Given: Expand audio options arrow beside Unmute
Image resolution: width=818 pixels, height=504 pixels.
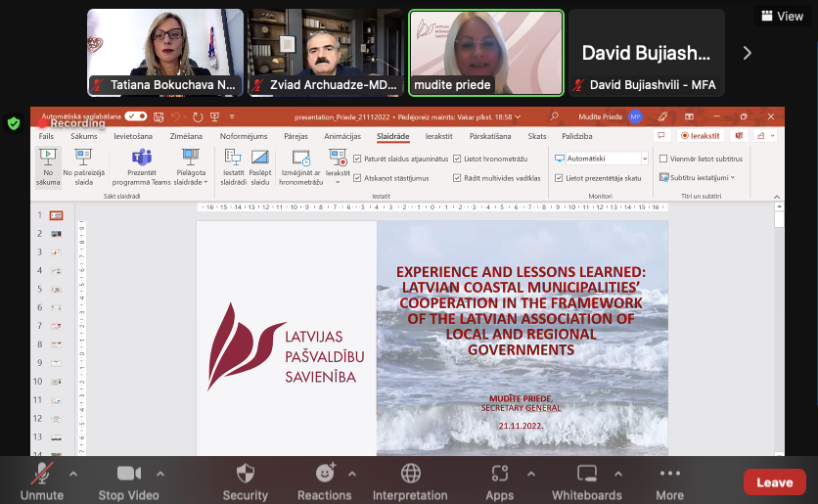Looking at the screenshot, I should click(x=72, y=473).
